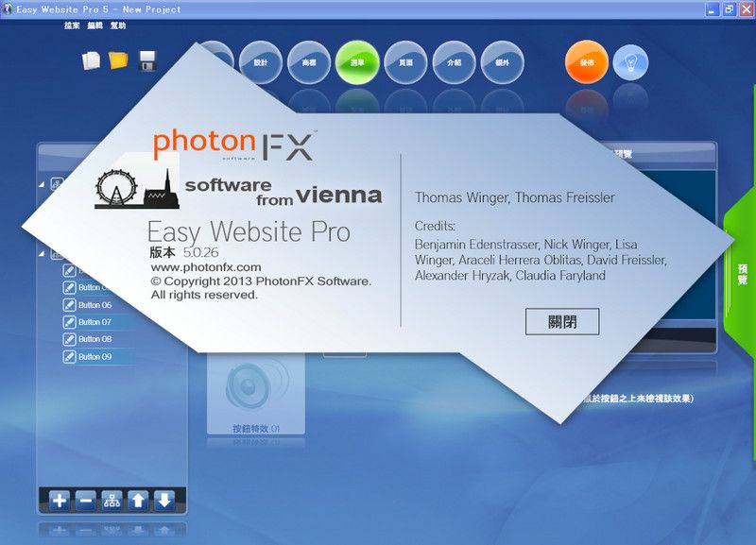
Task: Click the new project document icon
Action: pyautogui.click(x=91, y=61)
